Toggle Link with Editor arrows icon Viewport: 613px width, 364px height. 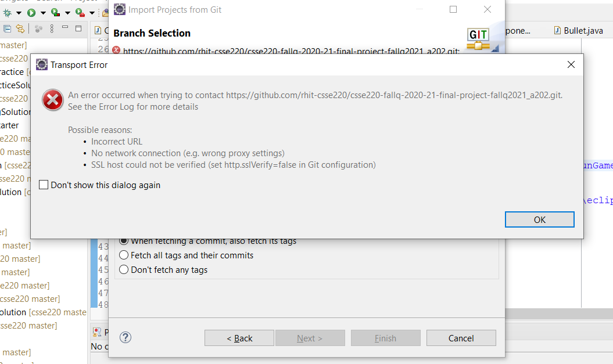[19, 28]
